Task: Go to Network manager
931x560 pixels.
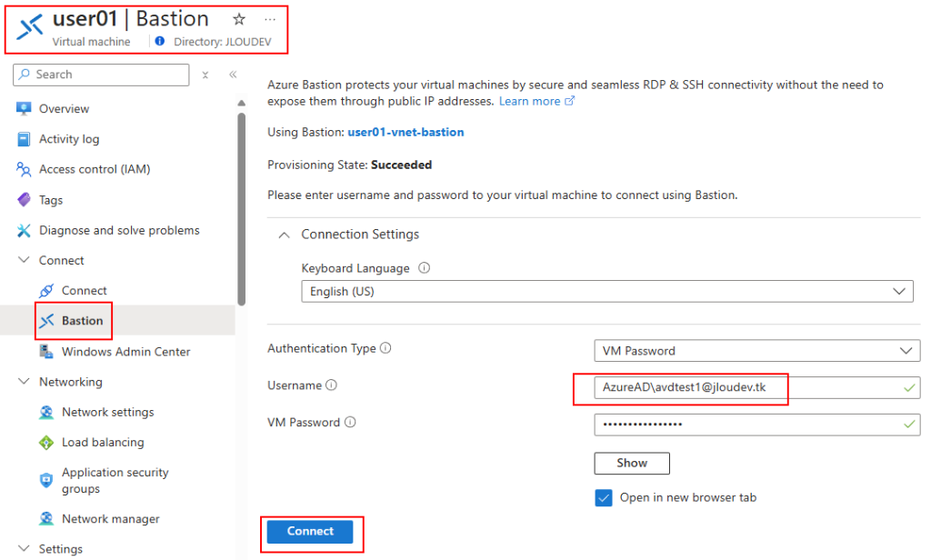Action: coord(110,519)
